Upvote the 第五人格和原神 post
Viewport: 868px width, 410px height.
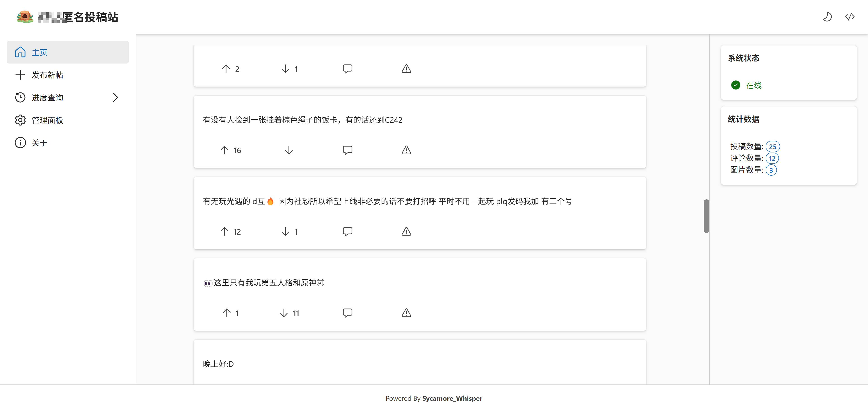click(227, 313)
